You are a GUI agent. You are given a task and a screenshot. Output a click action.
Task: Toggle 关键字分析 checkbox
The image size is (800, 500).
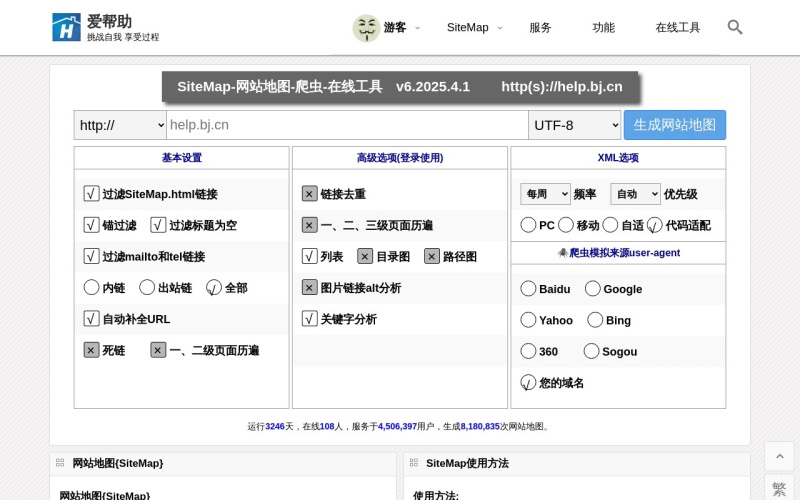(x=310, y=319)
